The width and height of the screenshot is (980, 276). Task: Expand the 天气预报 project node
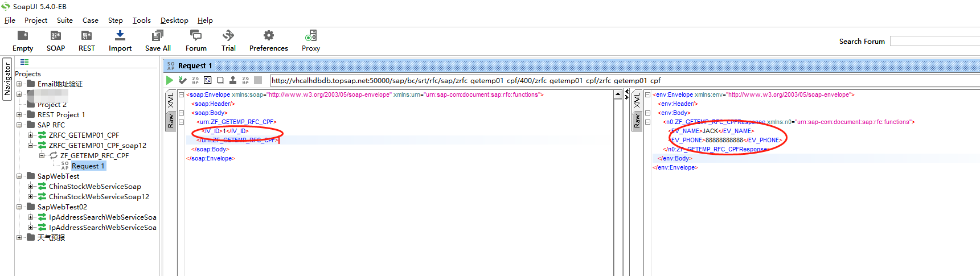pos(19,237)
